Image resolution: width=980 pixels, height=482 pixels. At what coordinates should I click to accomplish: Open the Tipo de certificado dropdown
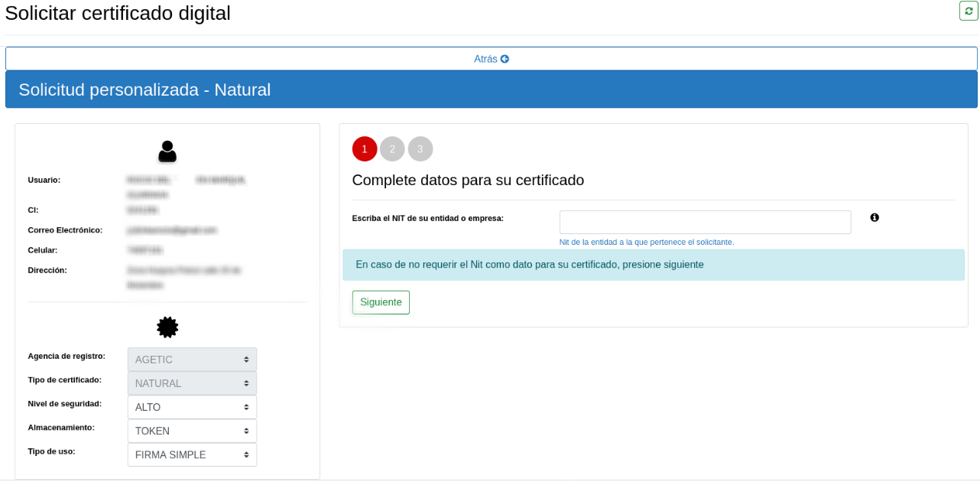pos(192,383)
